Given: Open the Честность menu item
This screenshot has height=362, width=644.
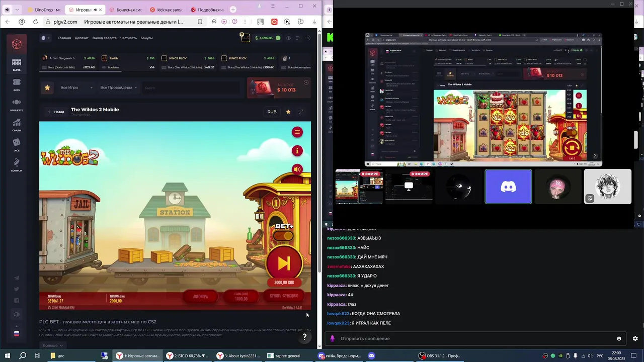Looking at the screenshot, I should (128, 38).
